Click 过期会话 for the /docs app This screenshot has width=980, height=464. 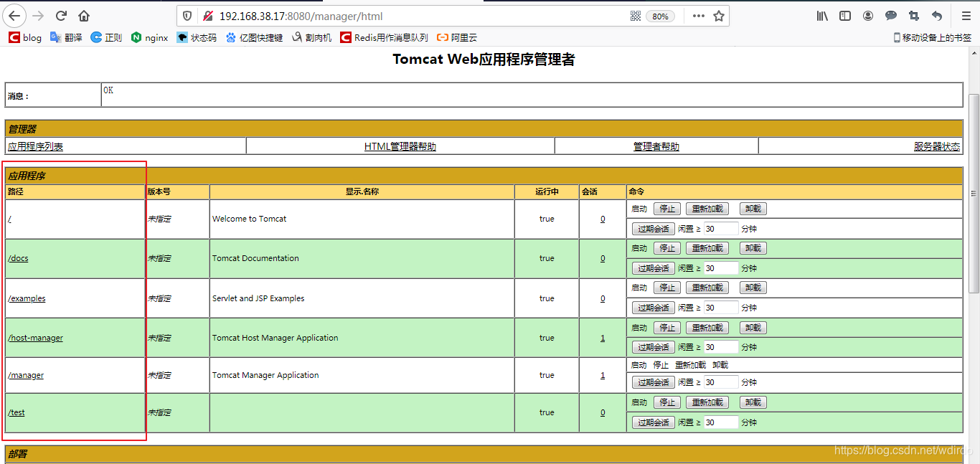(654, 268)
